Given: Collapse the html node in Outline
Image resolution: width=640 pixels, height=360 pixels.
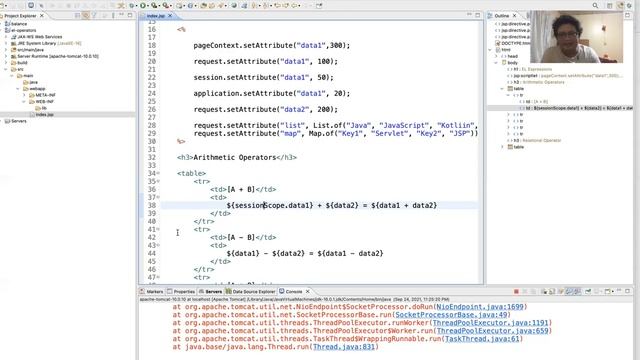Looking at the screenshot, I should [x=490, y=49].
